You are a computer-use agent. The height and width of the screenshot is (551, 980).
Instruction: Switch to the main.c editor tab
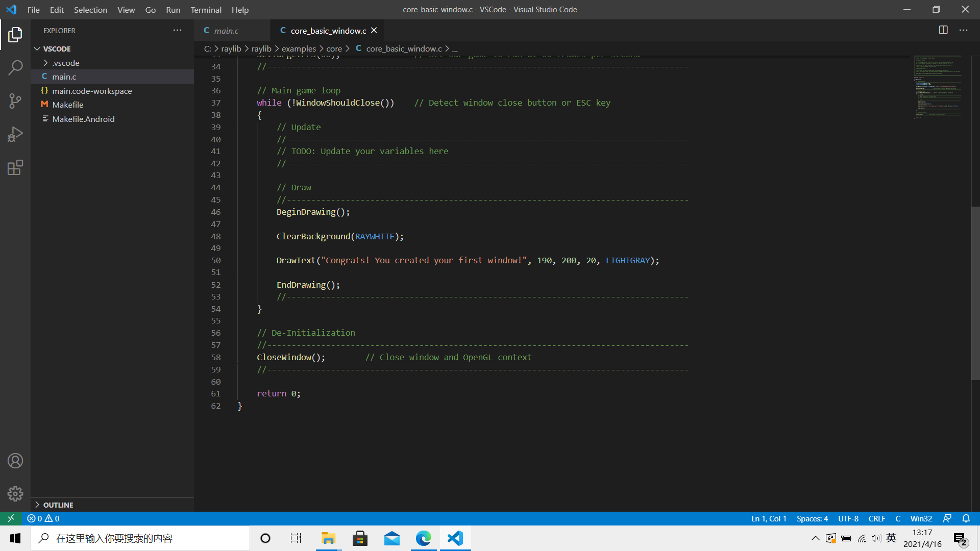tap(226, 31)
